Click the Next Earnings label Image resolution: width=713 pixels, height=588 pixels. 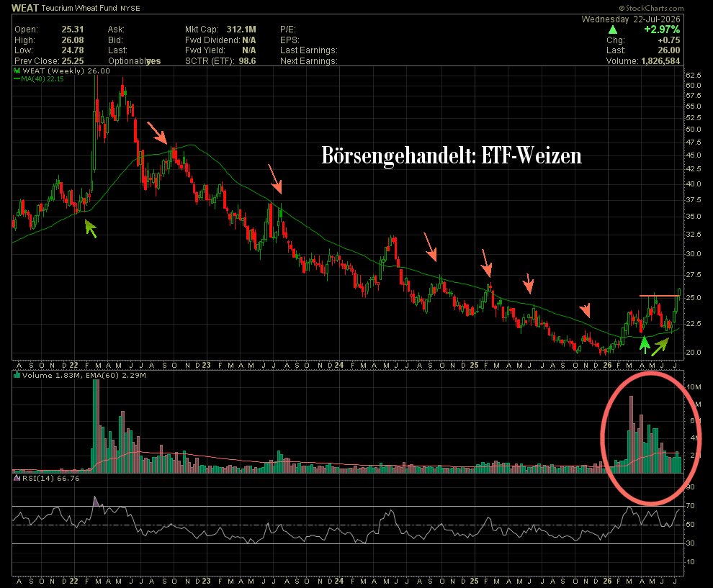[309, 61]
